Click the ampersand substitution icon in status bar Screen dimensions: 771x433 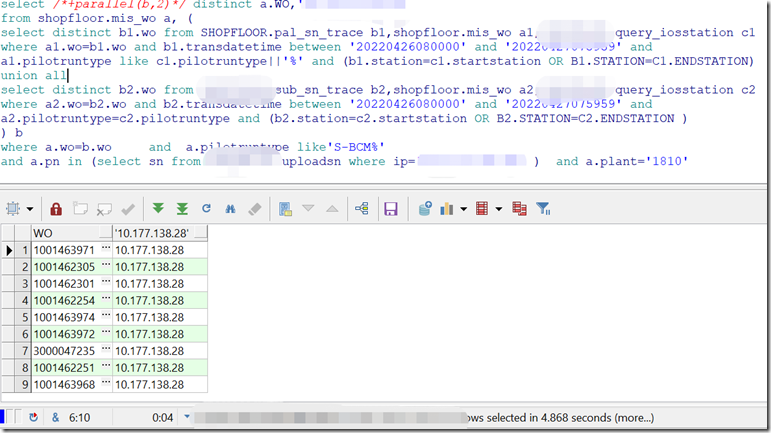(56, 417)
